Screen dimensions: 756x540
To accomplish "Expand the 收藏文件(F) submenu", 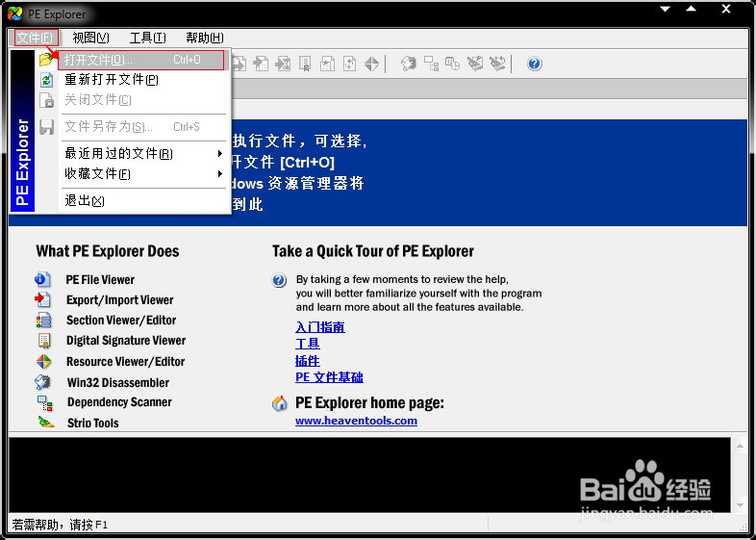I will (x=133, y=173).
